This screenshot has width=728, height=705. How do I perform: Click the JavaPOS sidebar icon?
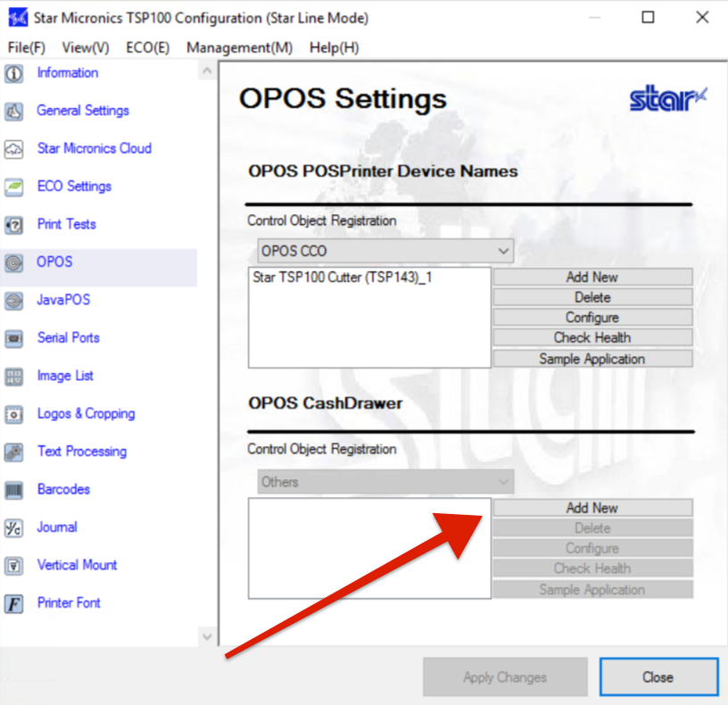click(14, 301)
